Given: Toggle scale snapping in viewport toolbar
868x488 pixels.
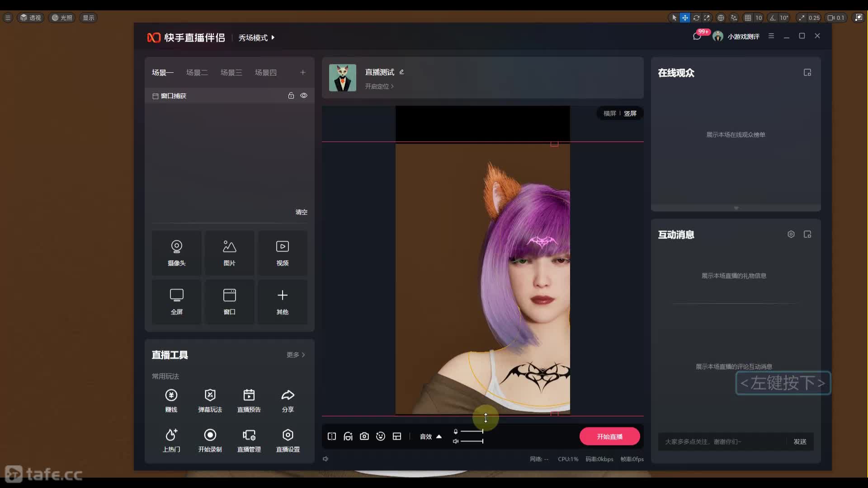Looking at the screenshot, I should 802,18.
